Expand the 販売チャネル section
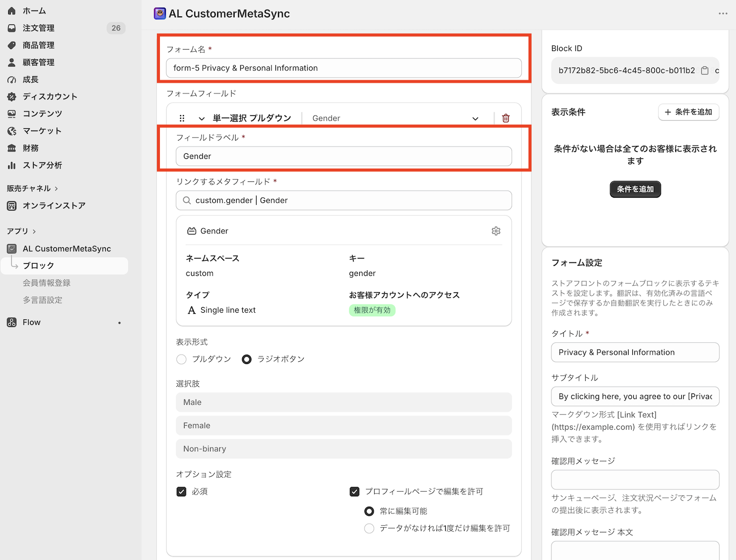Screen dimensions: 736x560 pyautogui.click(x=32, y=189)
